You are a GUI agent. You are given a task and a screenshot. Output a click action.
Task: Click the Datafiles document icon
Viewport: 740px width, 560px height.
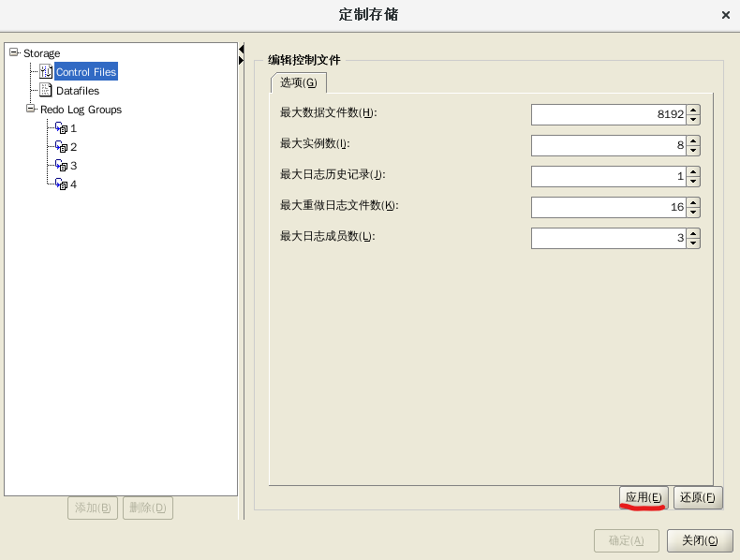(x=46, y=90)
